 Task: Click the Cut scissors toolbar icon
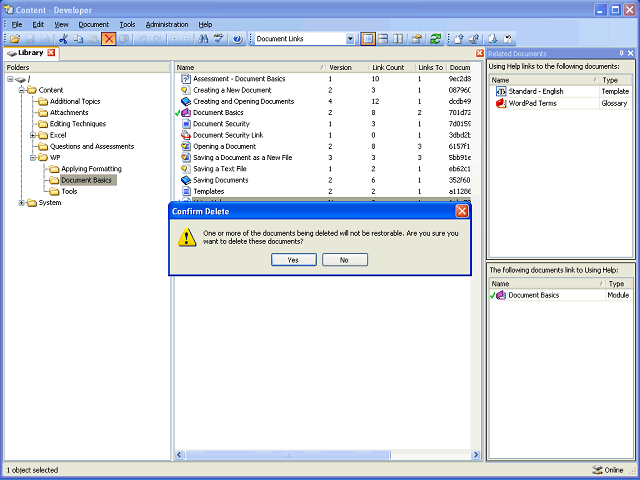pyautogui.click(x=63, y=39)
